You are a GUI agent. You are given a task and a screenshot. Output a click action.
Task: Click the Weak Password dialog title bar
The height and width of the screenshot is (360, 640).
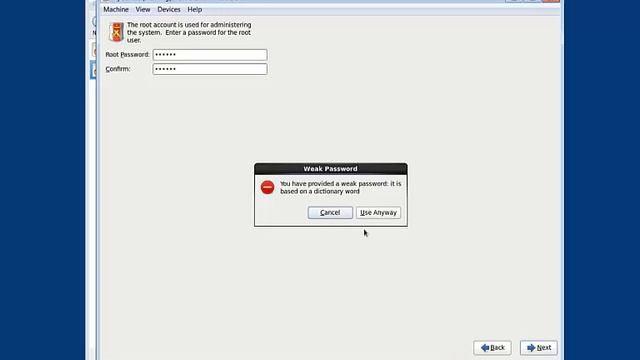point(331,169)
